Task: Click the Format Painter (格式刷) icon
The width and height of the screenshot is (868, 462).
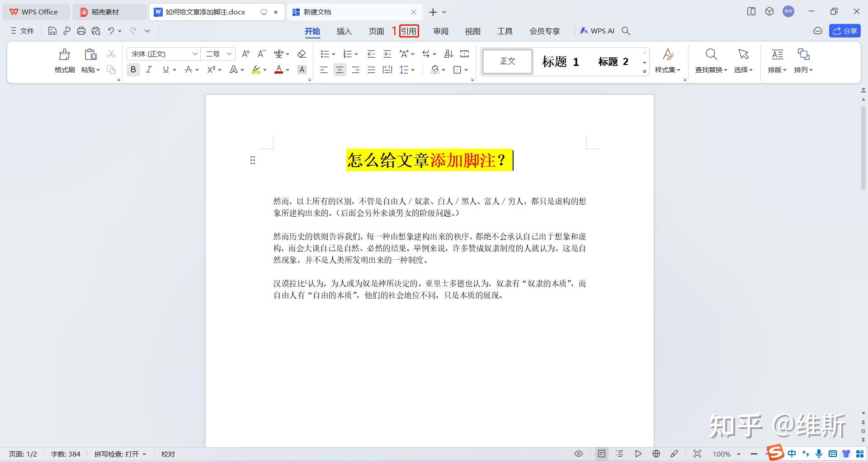Action: tap(65, 55)
